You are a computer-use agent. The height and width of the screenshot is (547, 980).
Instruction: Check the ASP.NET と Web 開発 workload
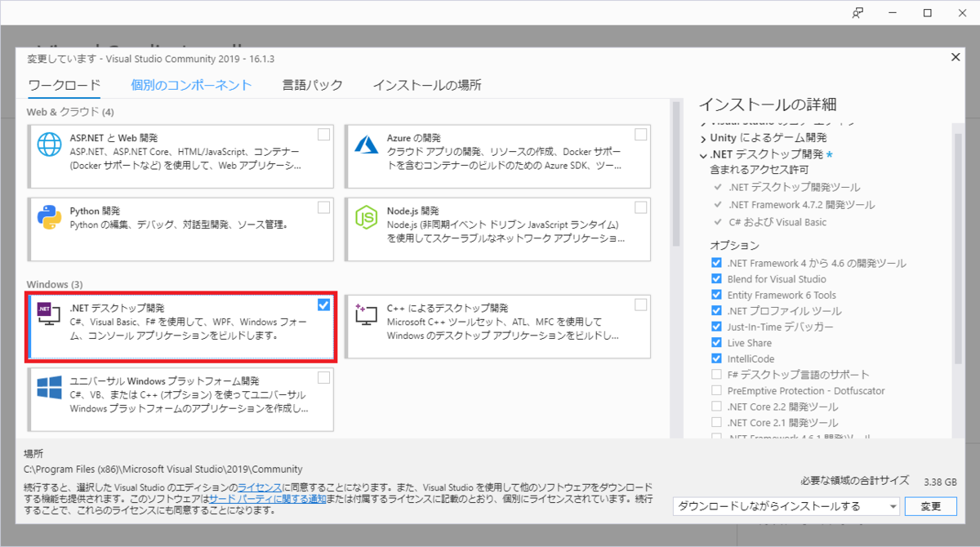coord(324,135)
